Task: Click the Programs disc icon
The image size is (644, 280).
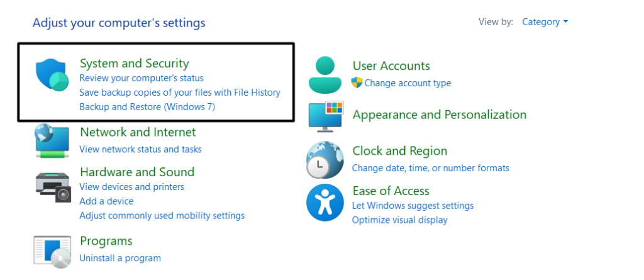Action: pyautogui.click(x=53, y=249)
